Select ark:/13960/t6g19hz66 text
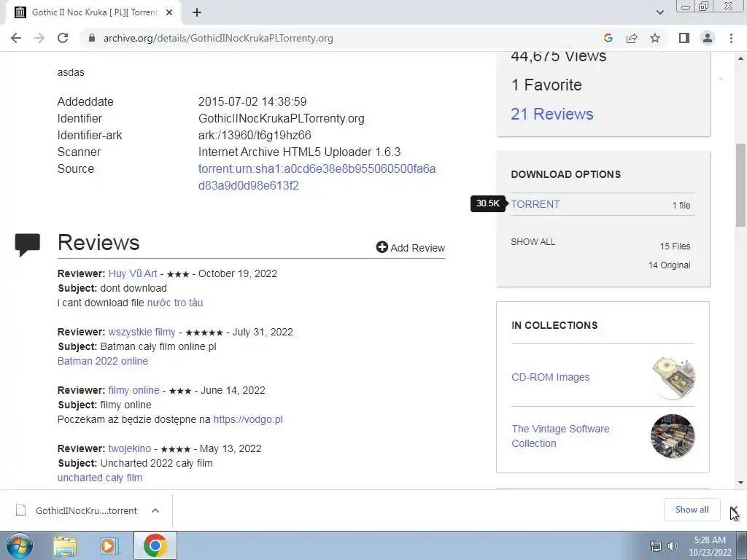Screen dimensions: 747x560 click(255, 135)
